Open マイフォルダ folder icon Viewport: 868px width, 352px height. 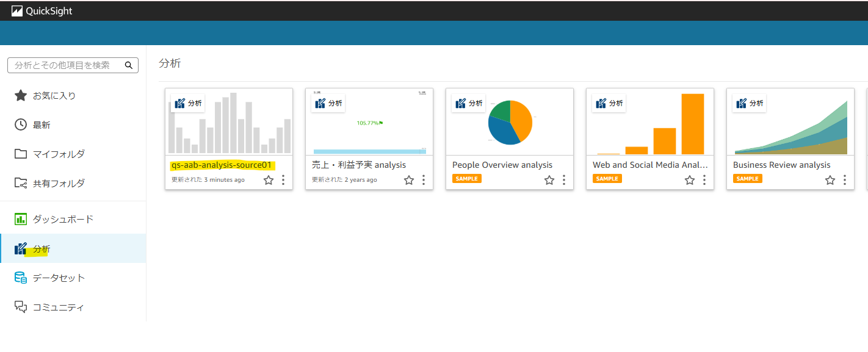click(21, 154)
